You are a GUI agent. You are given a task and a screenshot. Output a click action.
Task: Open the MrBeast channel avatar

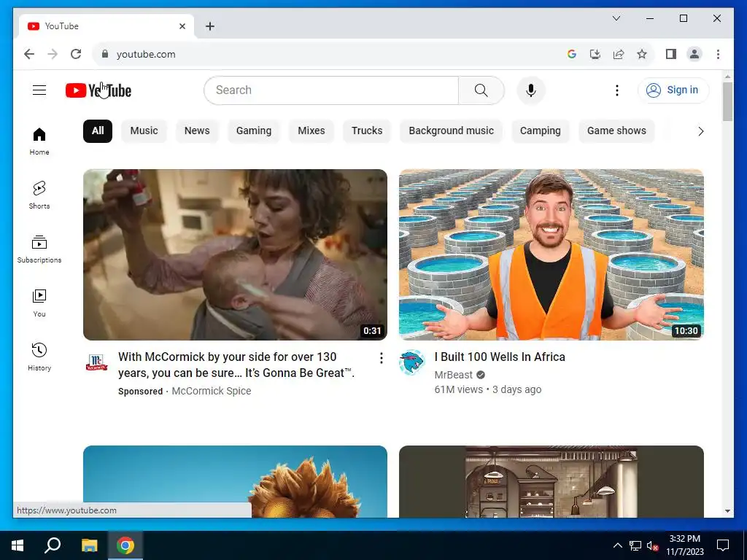411,362
